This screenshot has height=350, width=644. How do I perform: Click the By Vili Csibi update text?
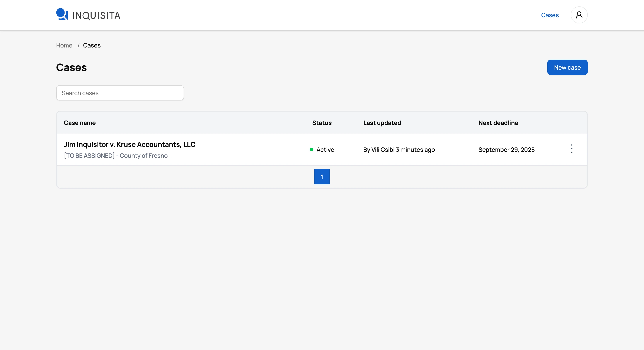point(399,149)
